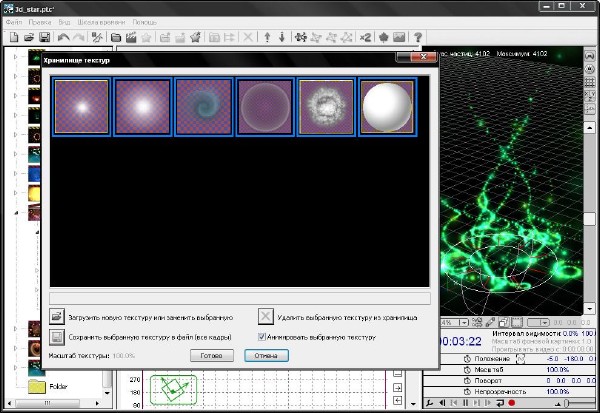Click the load new texture icon
This screenshot has width=600, height=413.
[56, 317]
